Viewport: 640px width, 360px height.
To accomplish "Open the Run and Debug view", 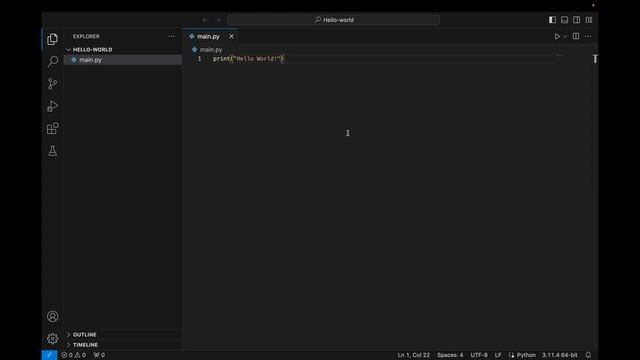I will point(52,106).
